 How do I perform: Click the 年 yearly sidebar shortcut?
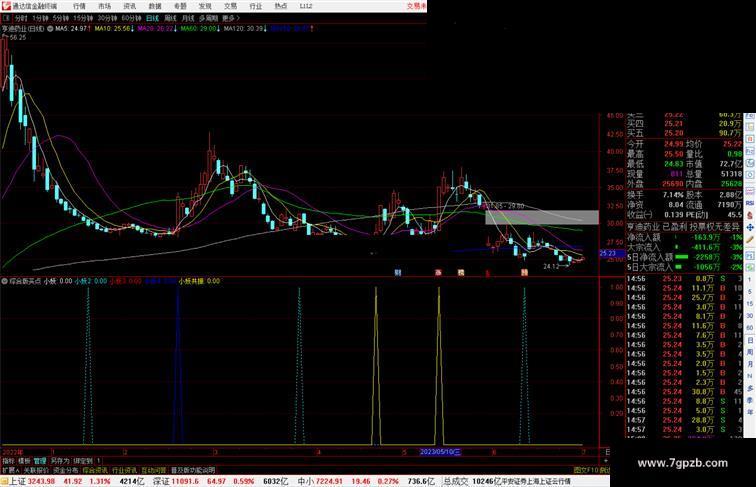tap(750, 412)
